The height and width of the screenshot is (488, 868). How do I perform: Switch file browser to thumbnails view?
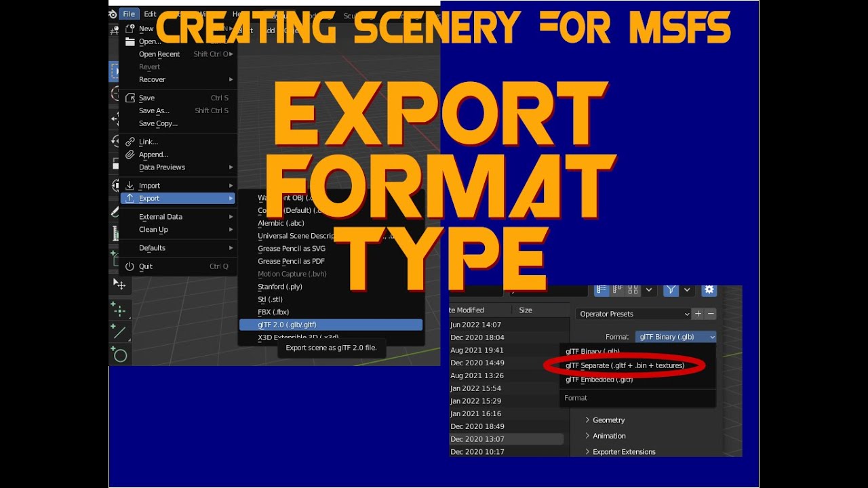click(x=633, y=289)
